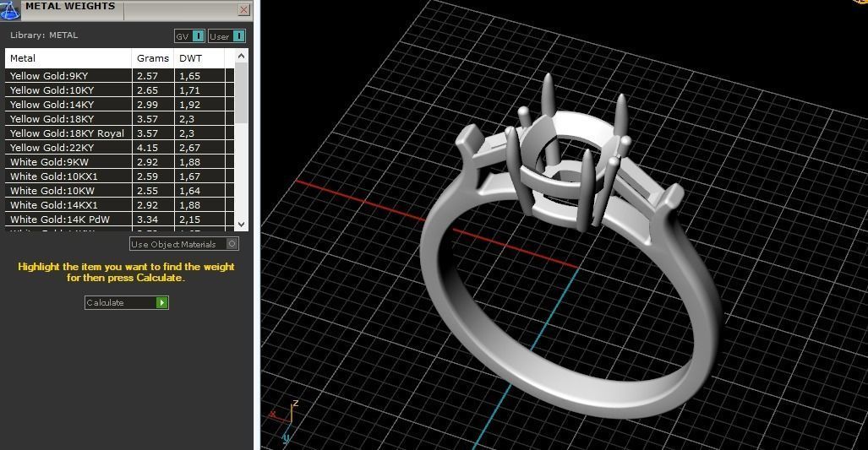Toggle the GV library switch
Viewport: 868px width, 450px height.
tap(190, 36)
